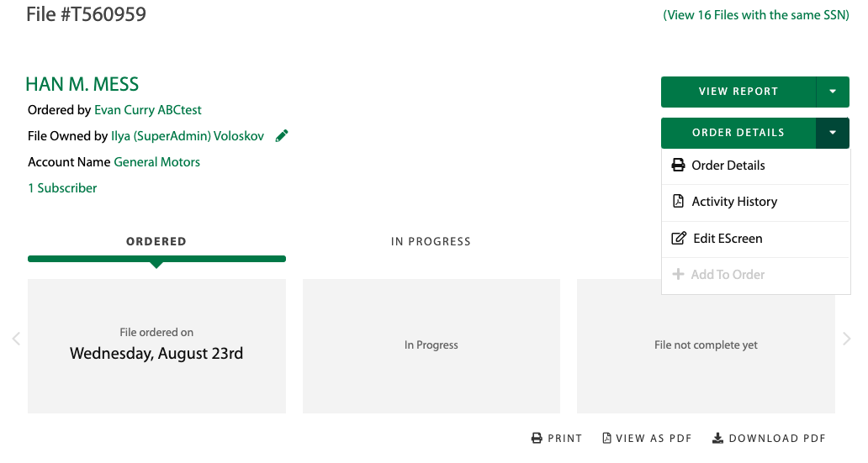Collapse the Order Details dropdown arrow
The image size is (868, 463).
click(x=833, y=133)
